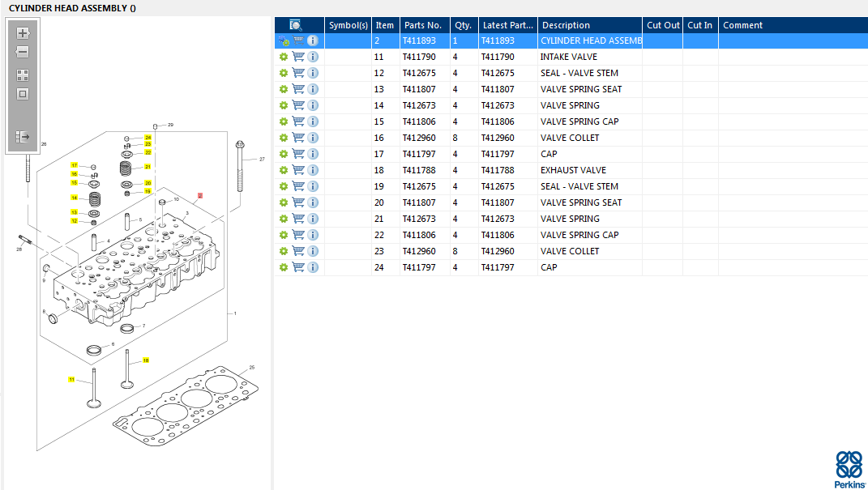Select yellow callout 14 in the diagram
Image resolution: width=868 pixels, height=490 pixels.
click(x=75, y=198)
